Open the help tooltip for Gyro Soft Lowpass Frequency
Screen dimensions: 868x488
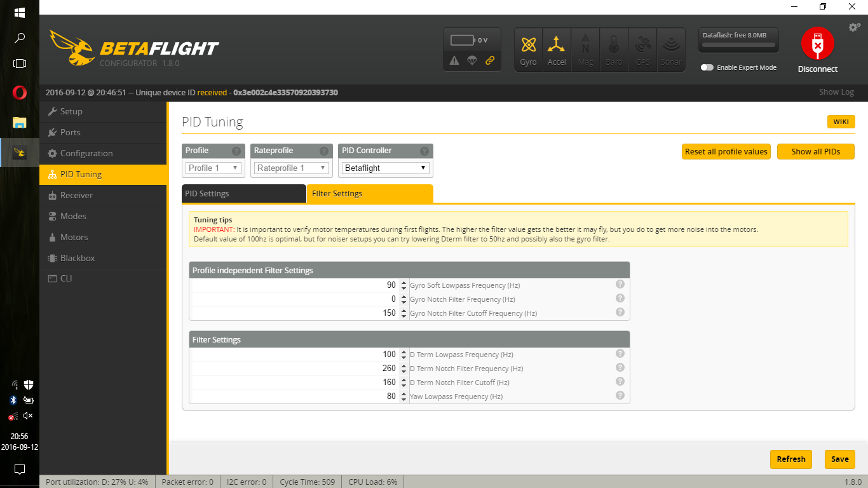pos(620,285)
